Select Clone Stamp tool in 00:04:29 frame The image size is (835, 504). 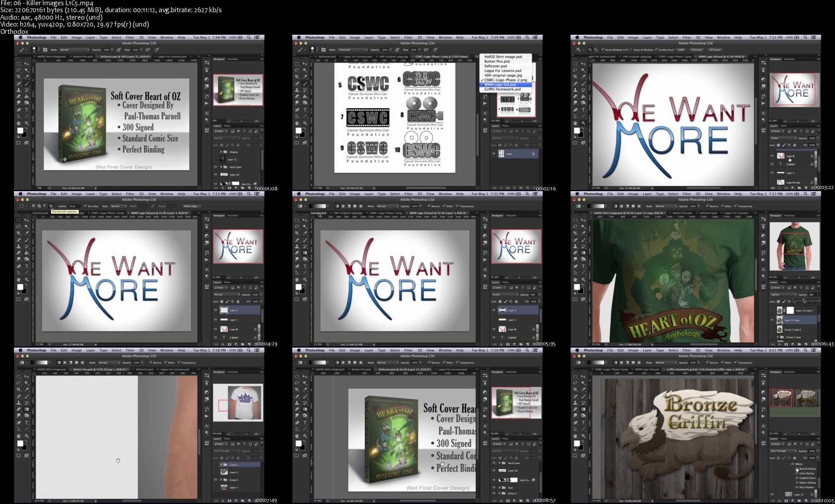pyautogui.click(x=19, y=246)
